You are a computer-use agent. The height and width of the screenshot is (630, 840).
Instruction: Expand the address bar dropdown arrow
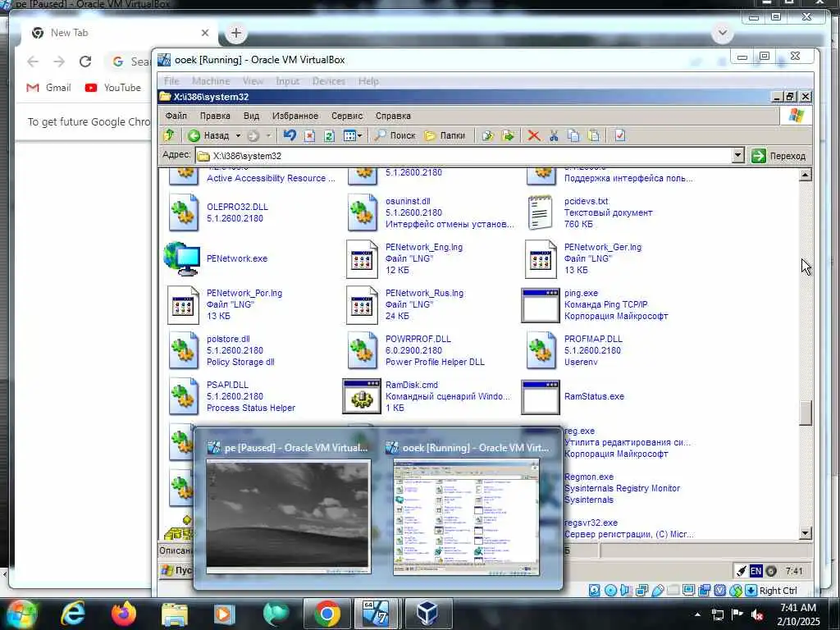(737, 156)
